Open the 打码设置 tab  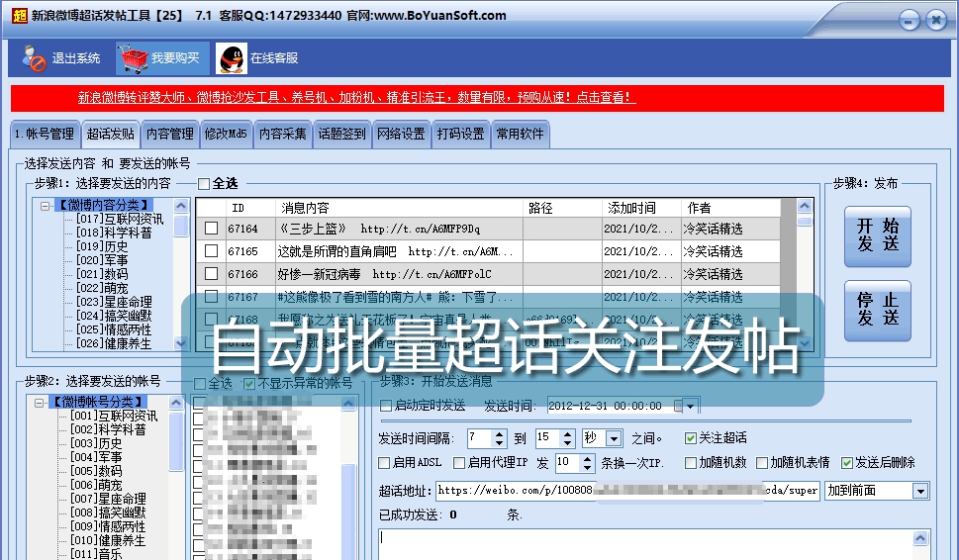point(460,134)
